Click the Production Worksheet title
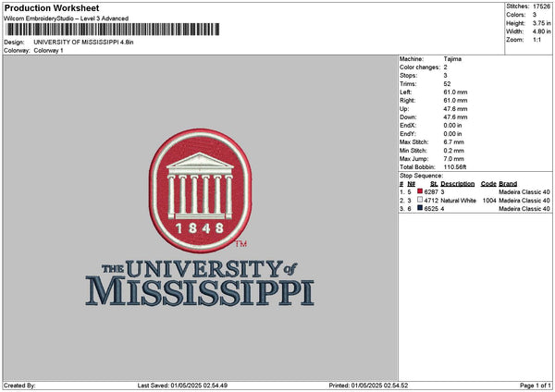 [52, 7]
